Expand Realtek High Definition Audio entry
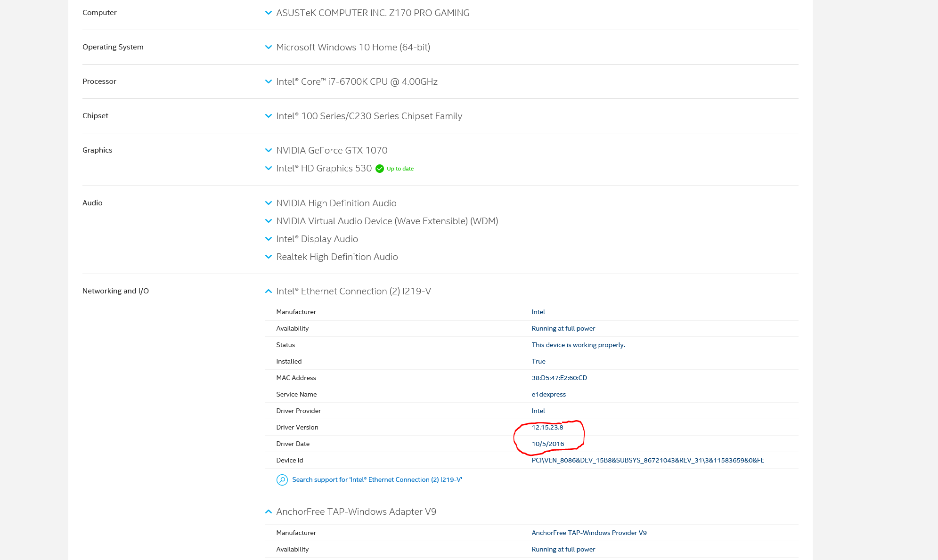Image resolution: width=938 pixels, height=560 pixels. 269,257
